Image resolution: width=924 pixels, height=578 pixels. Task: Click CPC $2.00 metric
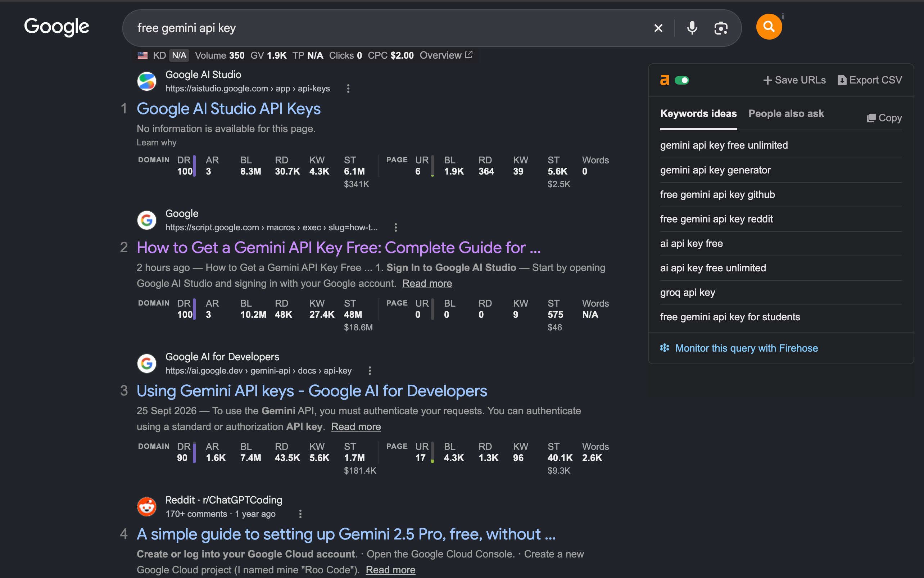click(390, 55)
